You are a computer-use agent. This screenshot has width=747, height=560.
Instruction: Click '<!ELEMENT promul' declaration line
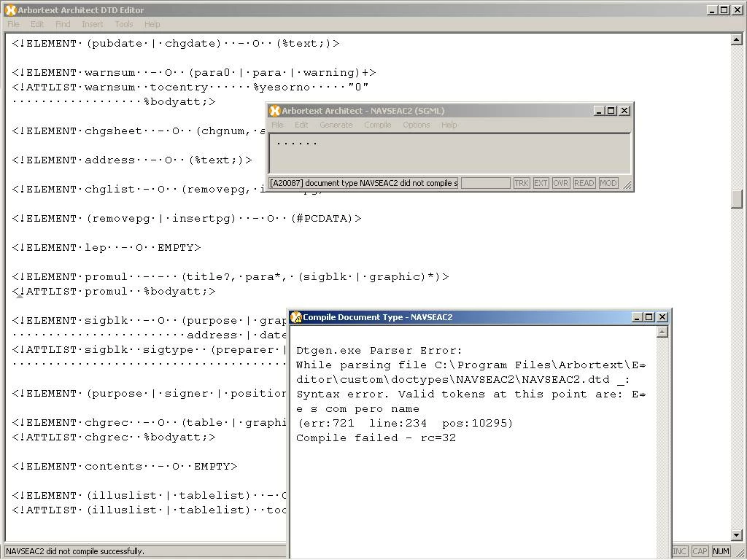tap(231, 276)
